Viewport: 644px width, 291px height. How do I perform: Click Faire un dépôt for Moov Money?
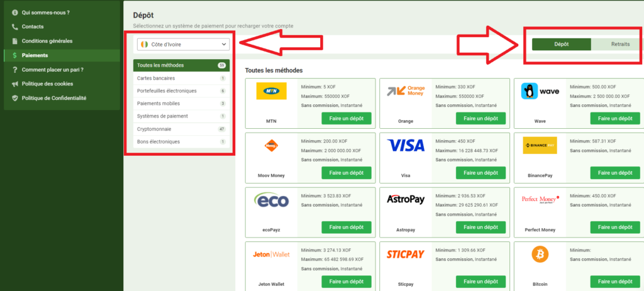[347, 173]
